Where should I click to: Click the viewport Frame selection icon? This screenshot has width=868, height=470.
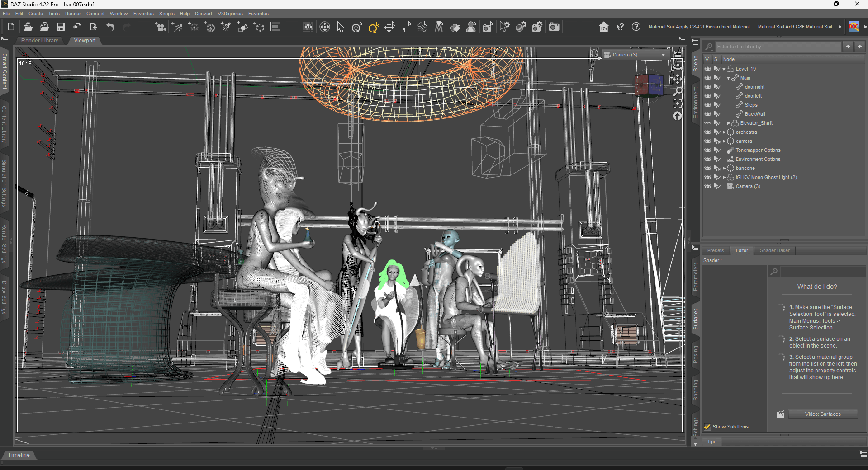677,103
